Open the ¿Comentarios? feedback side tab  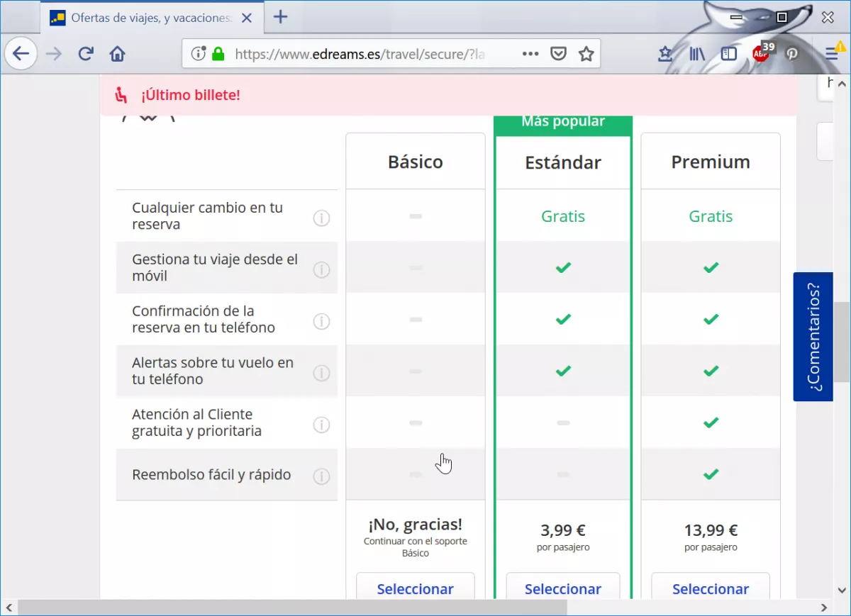[x=813, y=337]
